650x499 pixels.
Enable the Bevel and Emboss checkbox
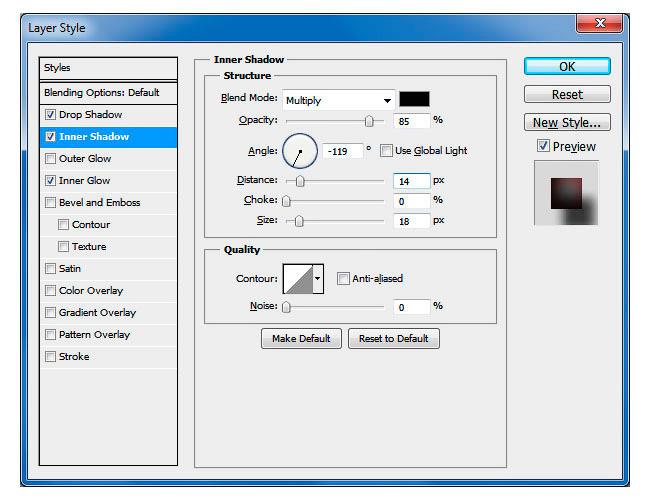coord(50,202)
